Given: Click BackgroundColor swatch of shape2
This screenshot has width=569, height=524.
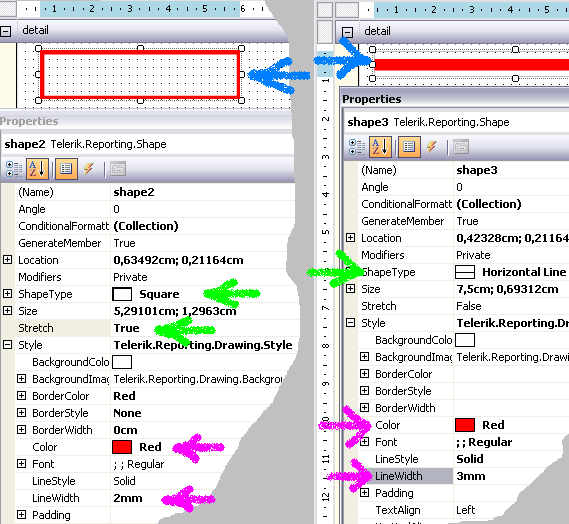Looking at the screenshot, I should click(122, 362).
